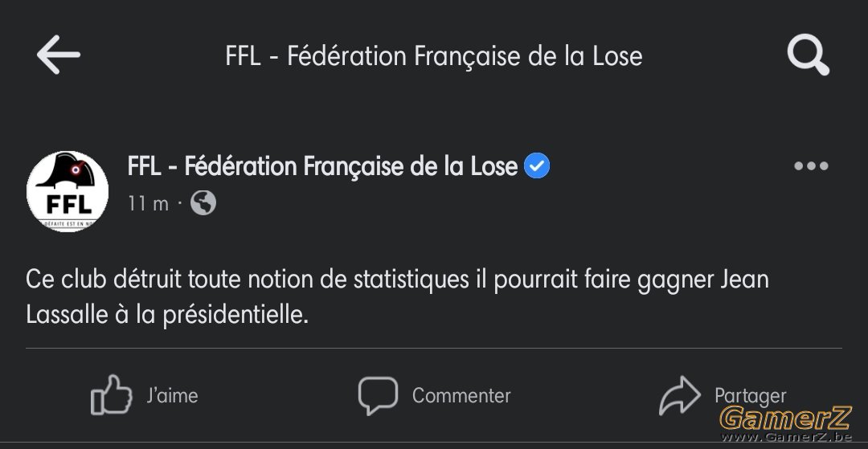The height and width of the screenshot is (449, 868).
Task: Open search with the magnifying glass icon
Action: tap(809, 55)
